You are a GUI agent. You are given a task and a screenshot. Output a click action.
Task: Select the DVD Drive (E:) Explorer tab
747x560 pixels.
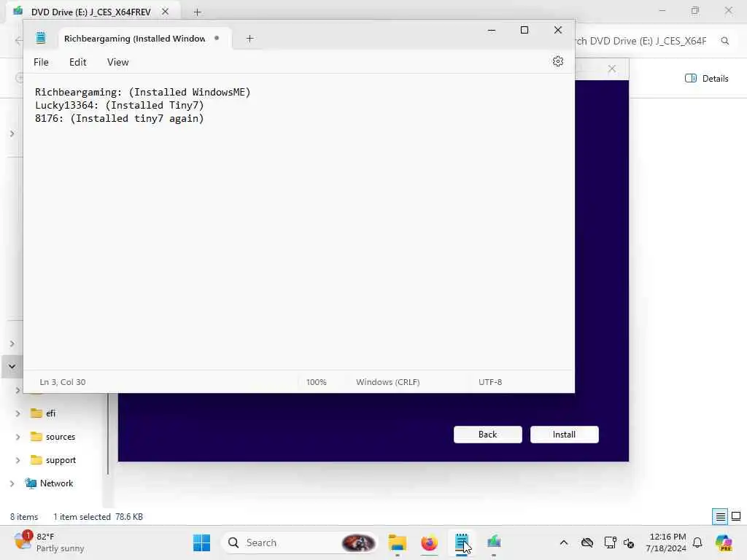coord(90,12)
